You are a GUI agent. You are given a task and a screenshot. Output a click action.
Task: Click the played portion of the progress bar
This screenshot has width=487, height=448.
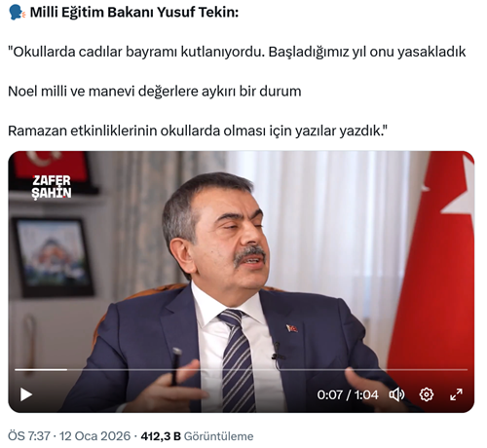pos(41,369)
